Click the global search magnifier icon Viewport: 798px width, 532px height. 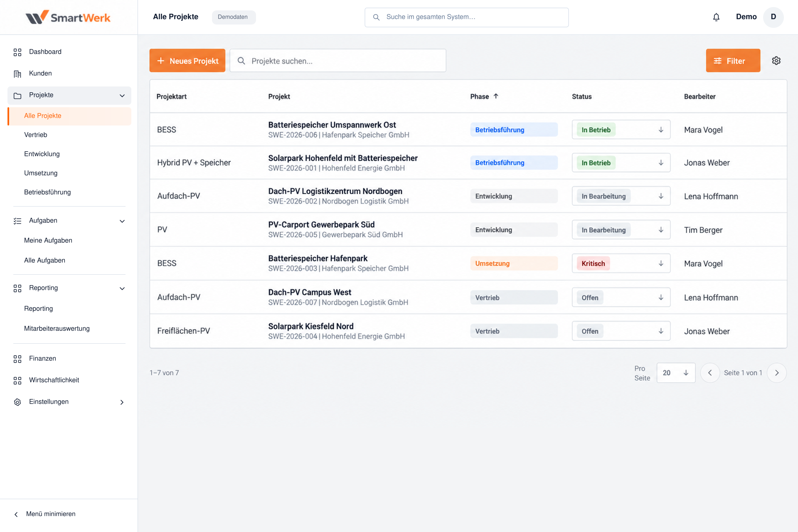[x=376, y=17]
